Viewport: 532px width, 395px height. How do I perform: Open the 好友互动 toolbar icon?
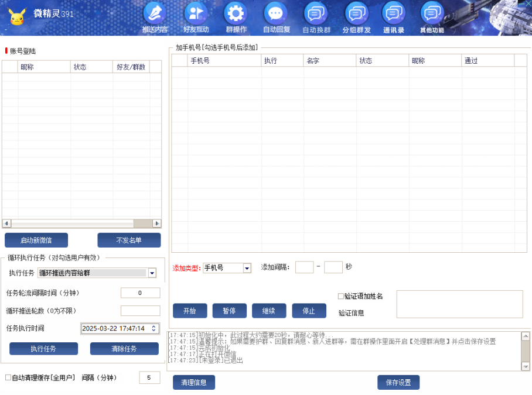196,14
